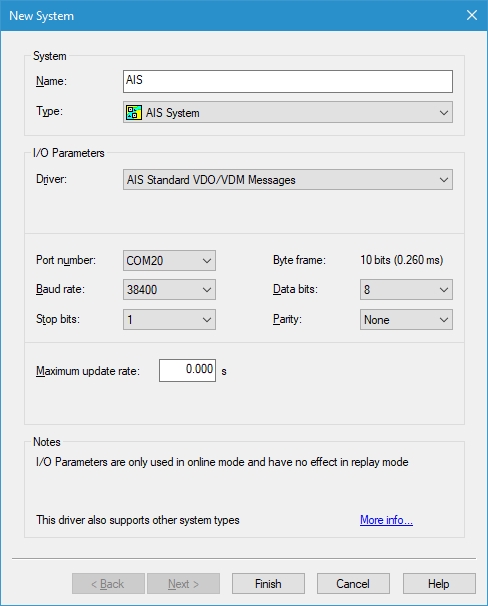Viewport: 488px width, 606px height.
Task: Click the Byte frame value text
Action: point(402,260)
